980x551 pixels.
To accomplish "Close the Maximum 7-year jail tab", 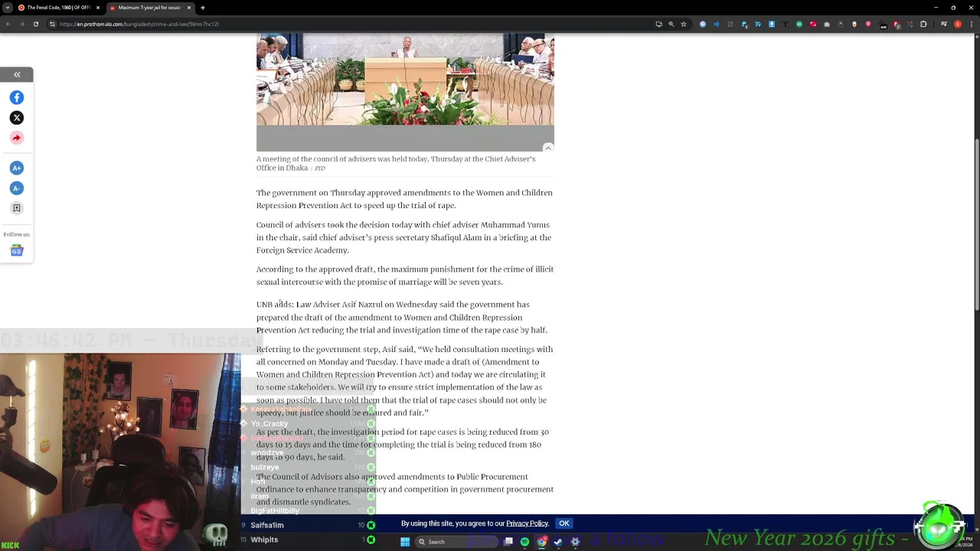I will pyautogui.click(x=188, y=8).
